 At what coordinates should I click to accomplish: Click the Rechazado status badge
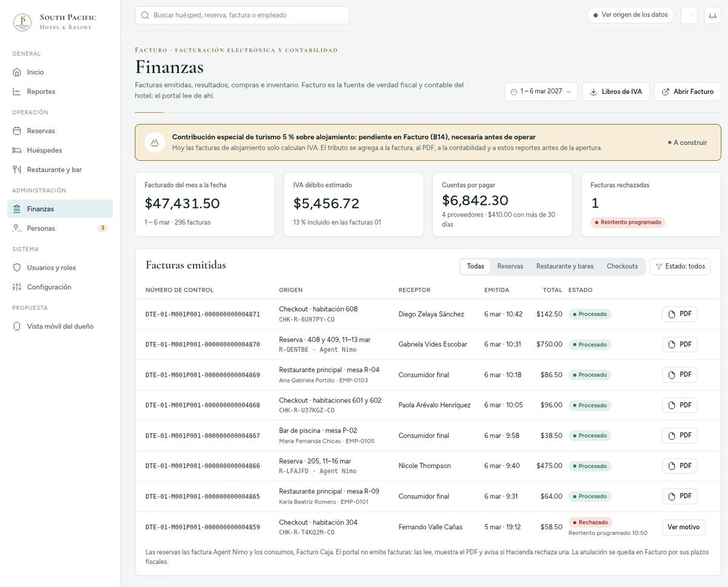coord(590,522)
